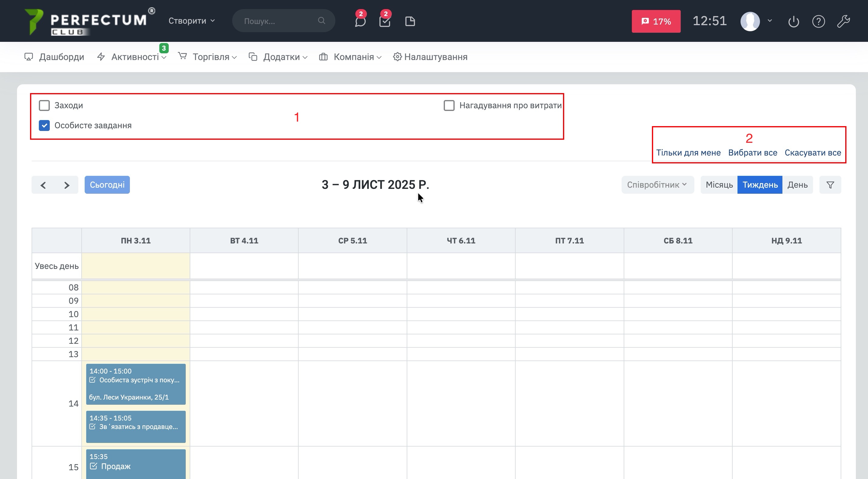The height and width of the screenshot is (479, 868).
Task: Click the Тільки для мене link
Action: point(688,153)
